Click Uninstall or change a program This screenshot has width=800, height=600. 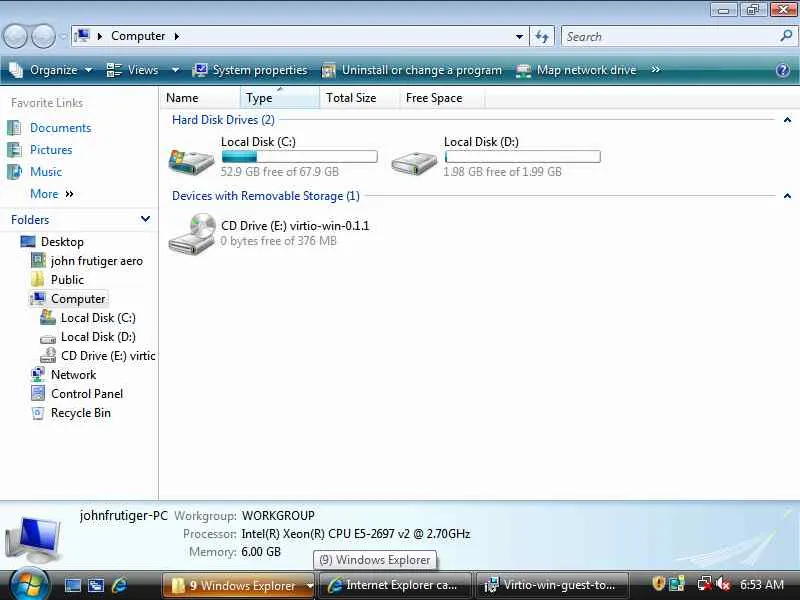tap(411, 70)
